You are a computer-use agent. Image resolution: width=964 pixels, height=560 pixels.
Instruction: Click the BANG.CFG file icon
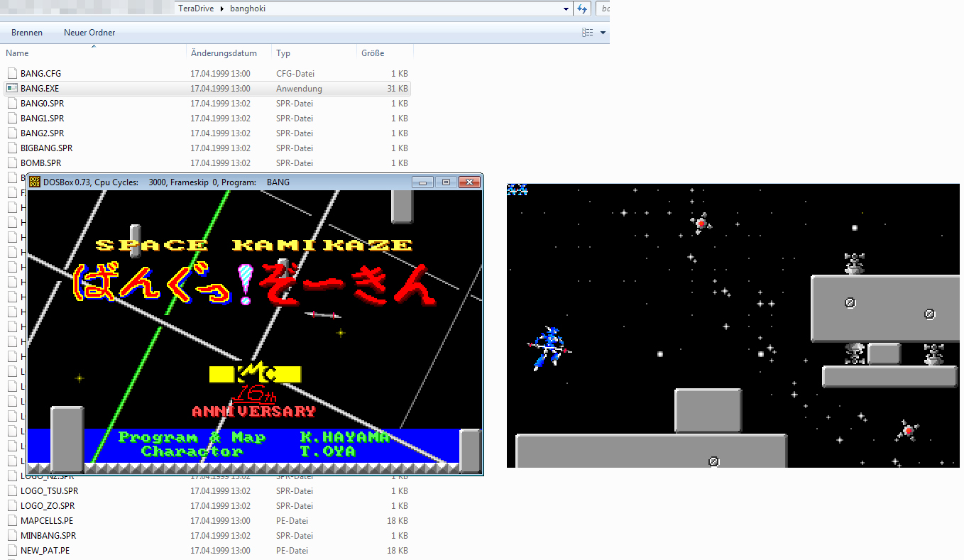click(11, 74)
